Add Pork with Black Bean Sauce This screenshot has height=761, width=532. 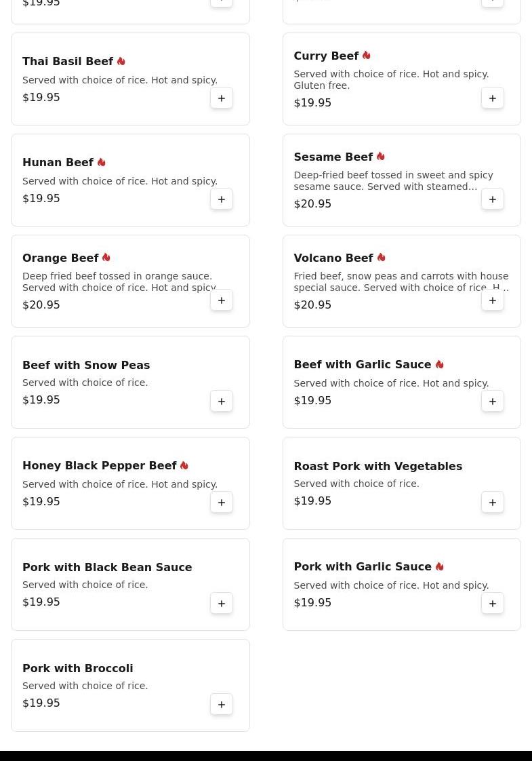[222, 604]
